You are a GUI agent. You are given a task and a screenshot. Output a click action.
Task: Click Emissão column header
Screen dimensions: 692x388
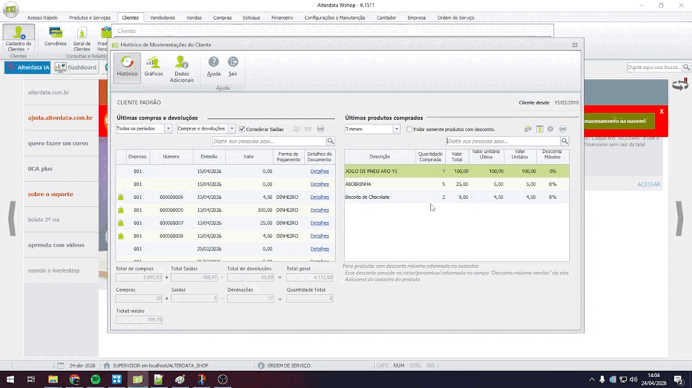[209, 156]
